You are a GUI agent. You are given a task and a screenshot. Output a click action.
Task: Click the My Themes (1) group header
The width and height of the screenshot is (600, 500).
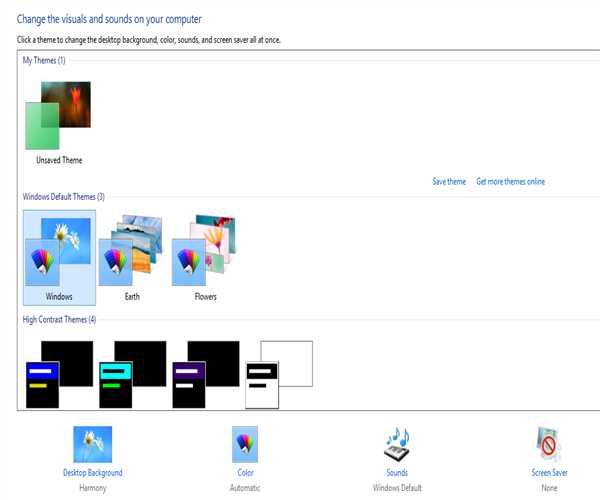coord(44,61)
